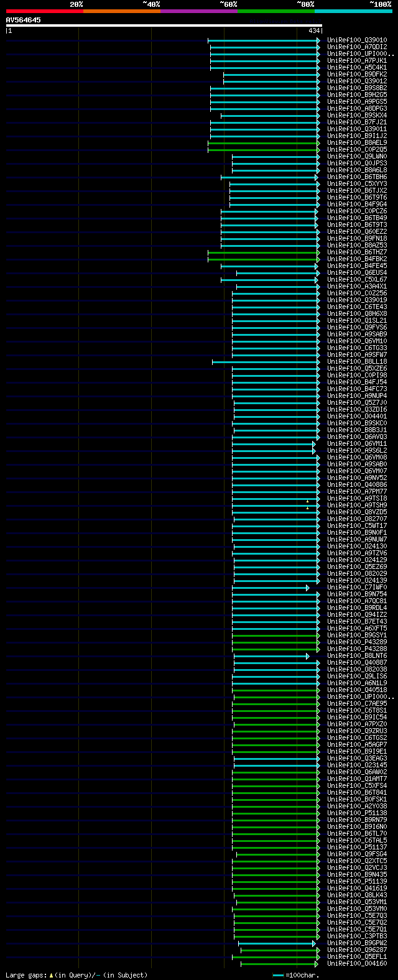Click the UniRef100_B4FBK2 label
This screenshot has width=398, height=980.
coord(357,259)
